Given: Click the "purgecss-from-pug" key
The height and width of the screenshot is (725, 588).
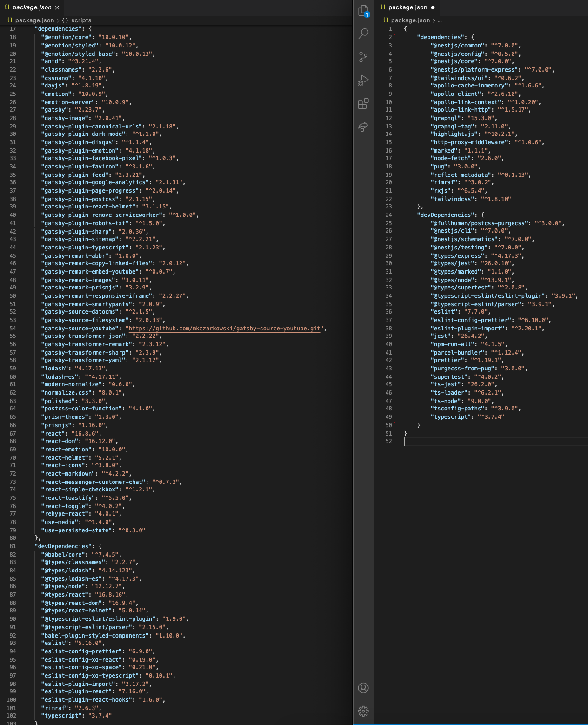Looking at the screenshot, I should click(x=463, y=369).
